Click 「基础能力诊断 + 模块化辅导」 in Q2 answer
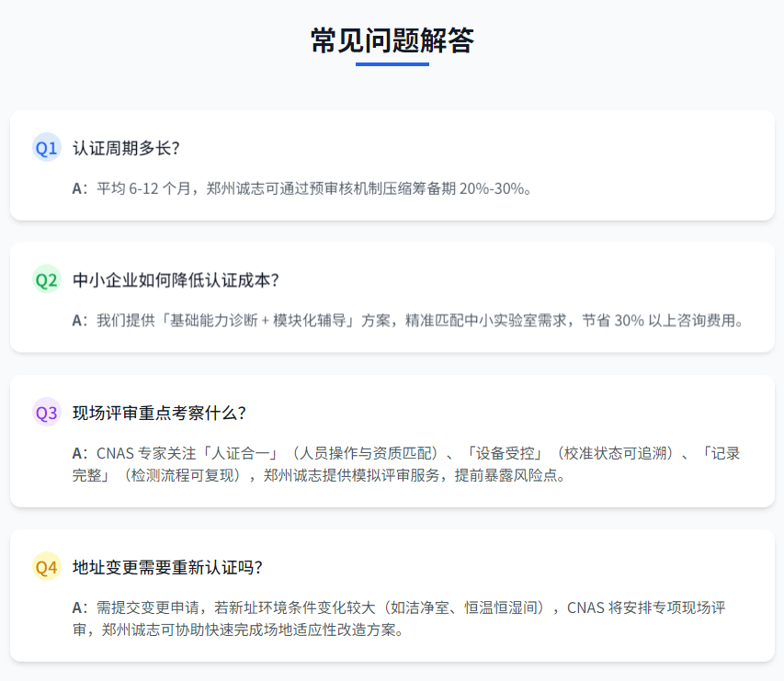Viewport: 784px width, 681px height. 257,321
